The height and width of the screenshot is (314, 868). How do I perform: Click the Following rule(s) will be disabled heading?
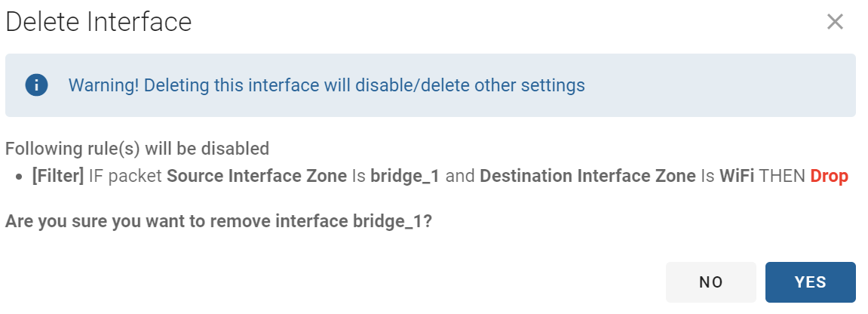point(137,149)
